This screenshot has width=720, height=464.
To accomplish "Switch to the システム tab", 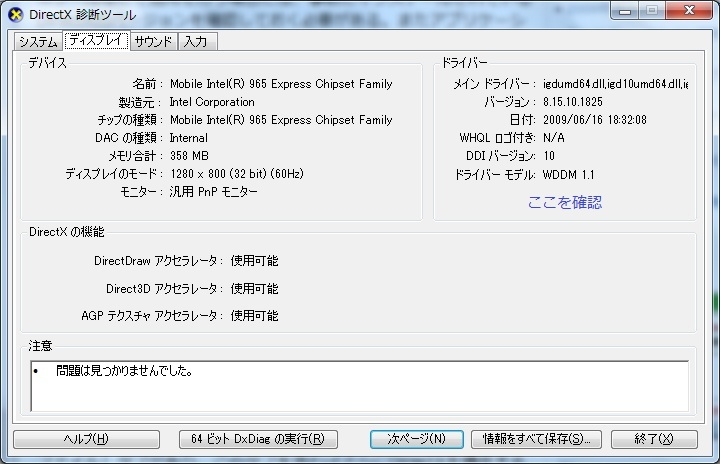I will tap(38, 41).
